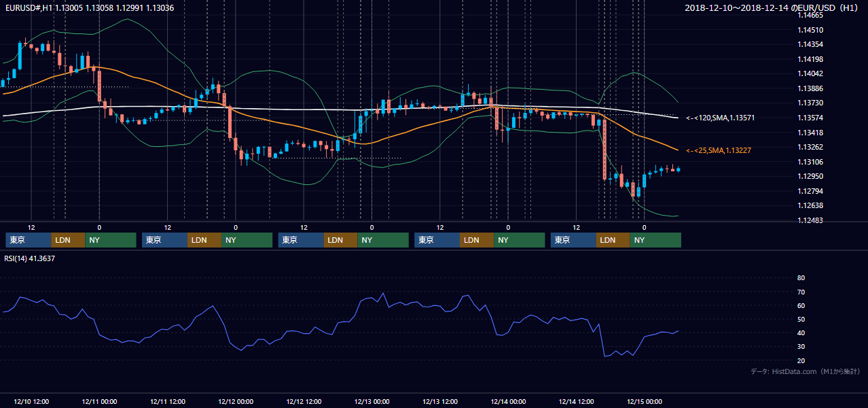This screenshot has height=408, width=868.
Task: Click the RSI 80 level label
Action: pos(801,278)
